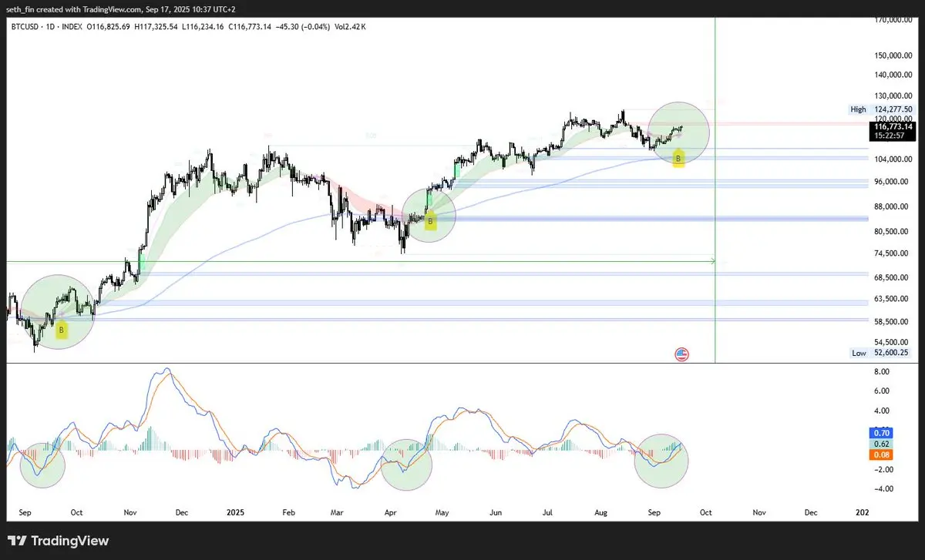Click the Apr label on the time axis
The image size is (925, 560).
390,511
